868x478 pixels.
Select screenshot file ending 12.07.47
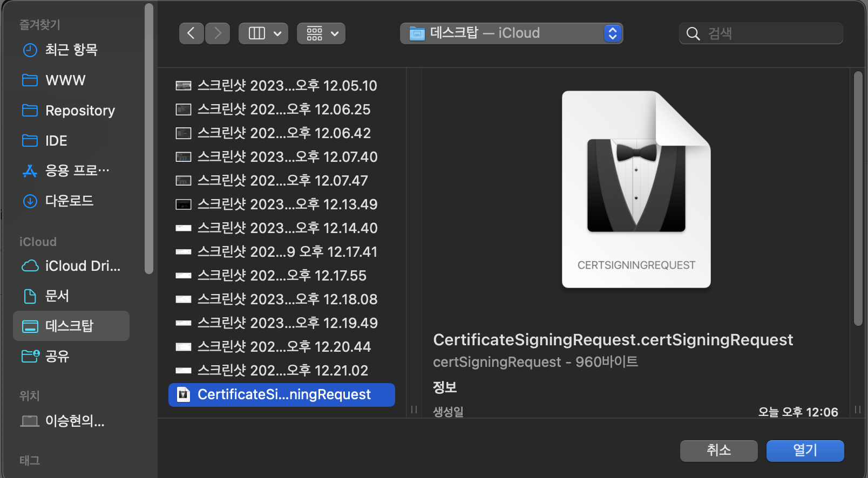point(282,181)
